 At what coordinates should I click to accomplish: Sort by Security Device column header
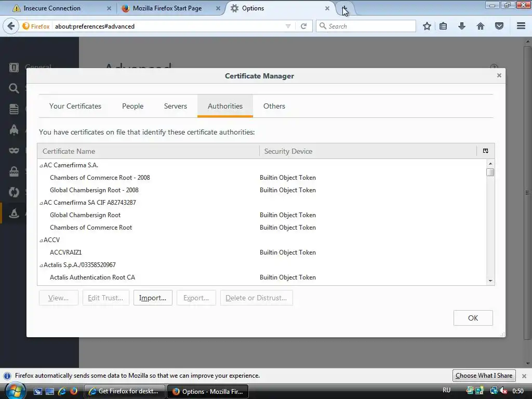click(368, 151)
